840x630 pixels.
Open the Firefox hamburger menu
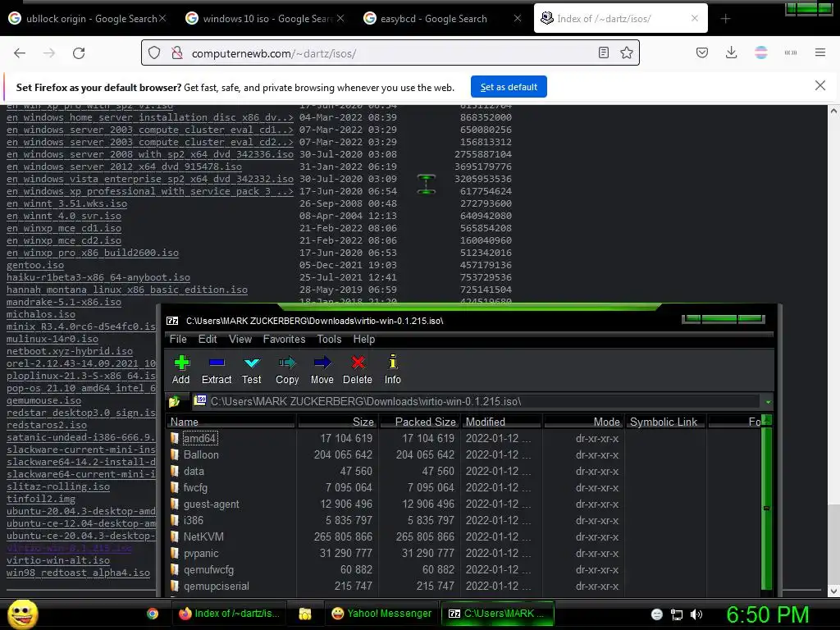coord(820,52)
